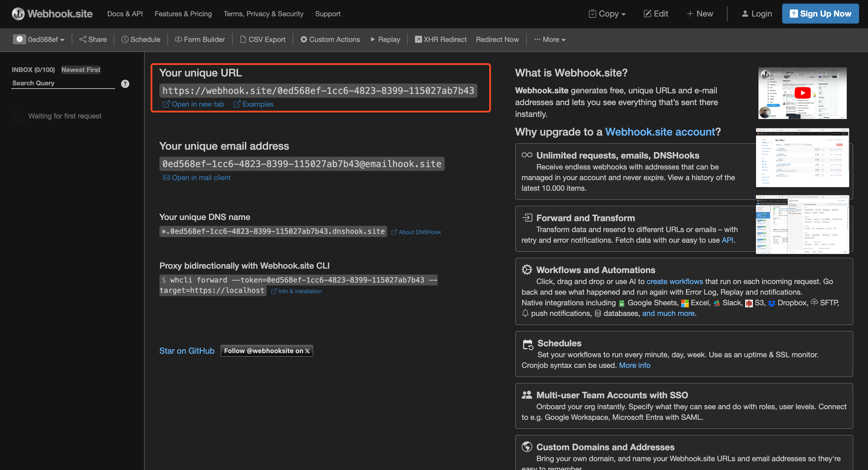Toggle Newest First sort order
The height and width of the screenshot is (470, 868).
pos(81,70)
